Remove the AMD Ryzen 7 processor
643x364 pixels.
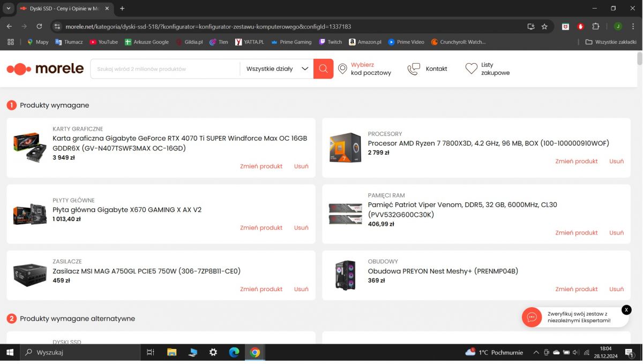[x=616, y=161]
